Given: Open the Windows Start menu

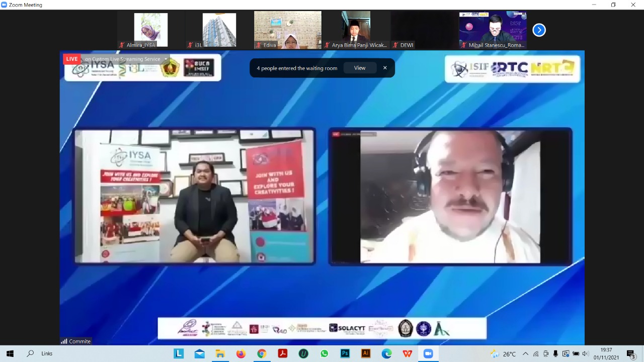Looking at the screenshot, I should coord(10,353).
